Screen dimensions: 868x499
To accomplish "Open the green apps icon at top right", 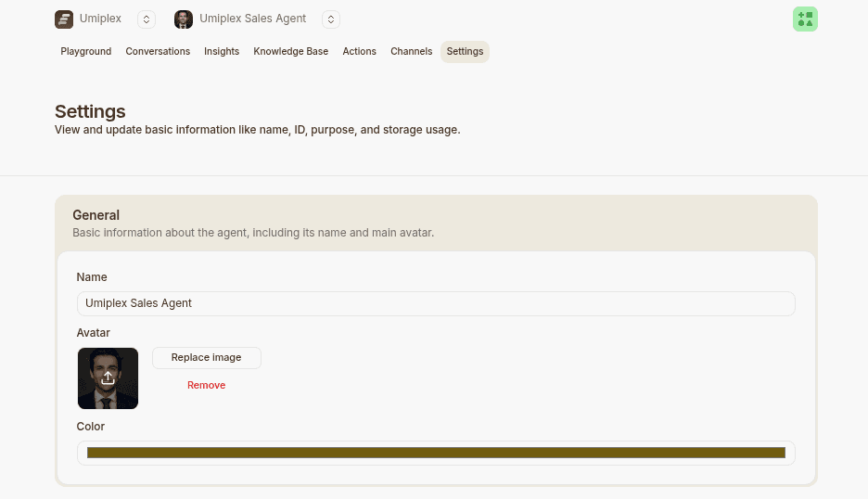I will pos(805,19).
